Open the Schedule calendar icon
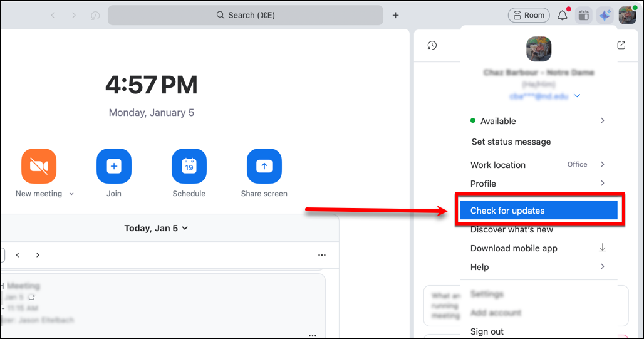 click(x=189, y=166)
